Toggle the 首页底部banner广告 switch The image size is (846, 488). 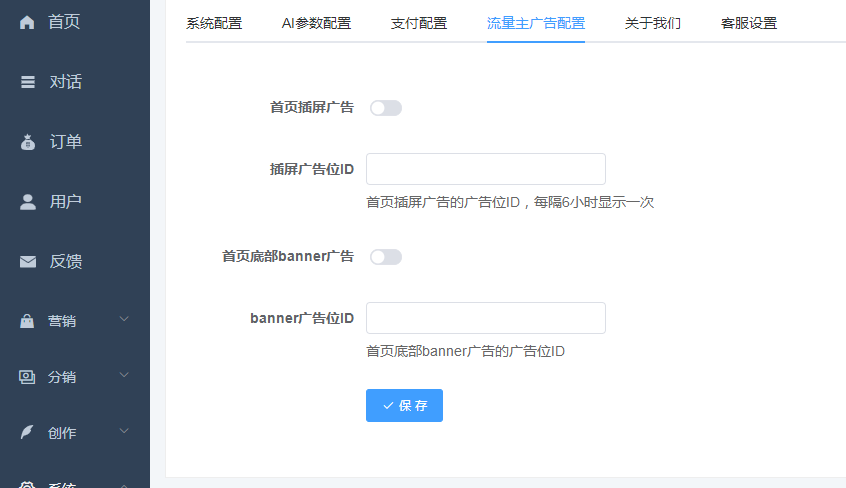(x=385, y=257)
